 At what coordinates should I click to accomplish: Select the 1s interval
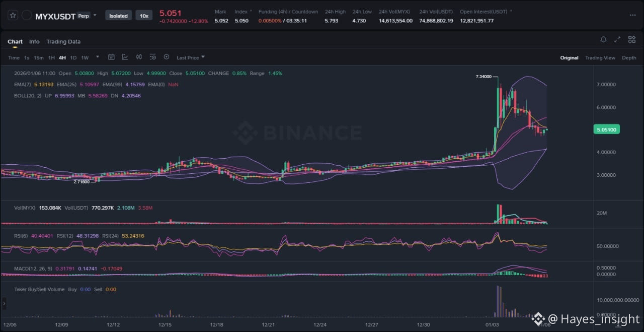27,58
